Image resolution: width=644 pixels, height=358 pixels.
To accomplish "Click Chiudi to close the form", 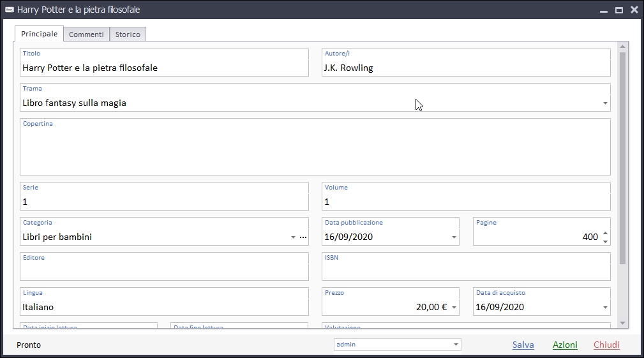I will pos(606,345).
